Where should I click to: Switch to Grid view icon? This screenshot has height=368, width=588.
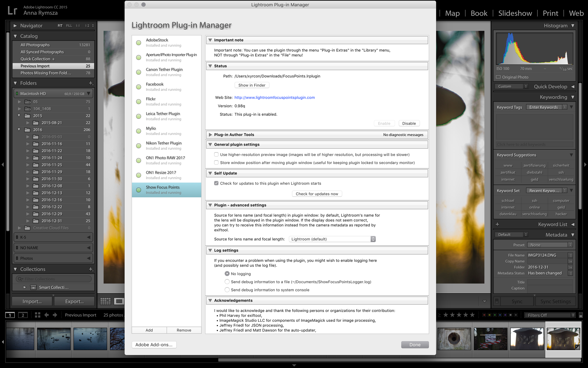pyautogui.click(x=105, y=301)
